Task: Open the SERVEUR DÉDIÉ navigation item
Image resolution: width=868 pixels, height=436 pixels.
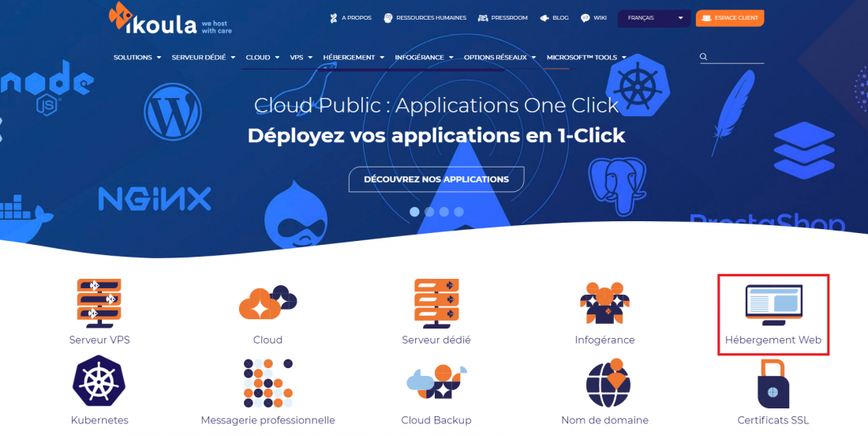Action: (x=199, y=57)
